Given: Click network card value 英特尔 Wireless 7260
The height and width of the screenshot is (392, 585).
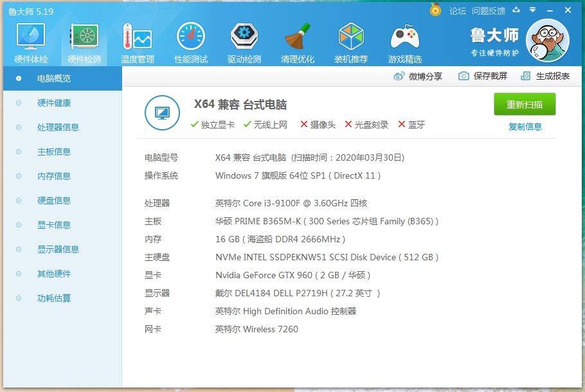Looking at the screenshot, I should (x=256, y=329).
